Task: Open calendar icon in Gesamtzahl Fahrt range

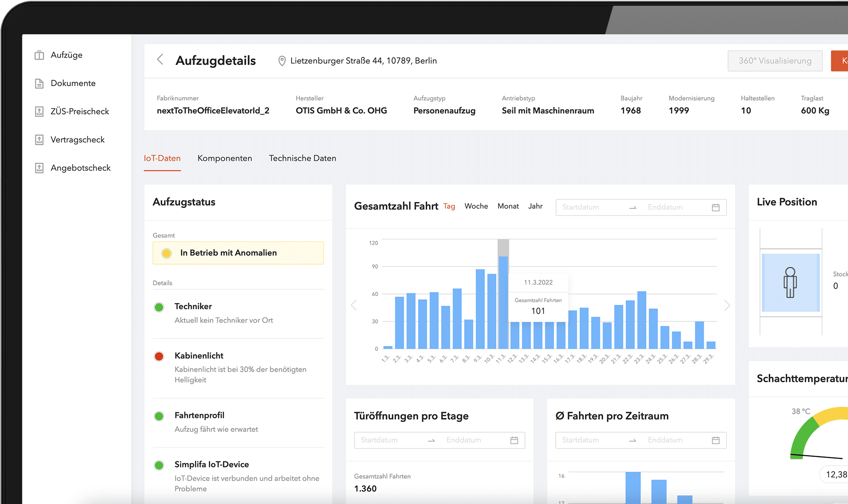Action: point(715,207)
